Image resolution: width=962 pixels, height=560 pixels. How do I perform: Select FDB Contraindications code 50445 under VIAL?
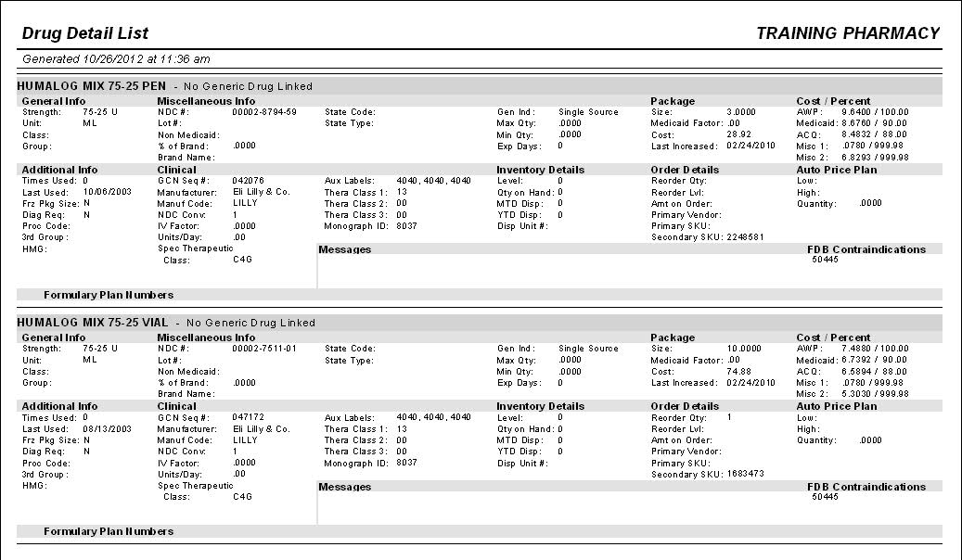825,496
